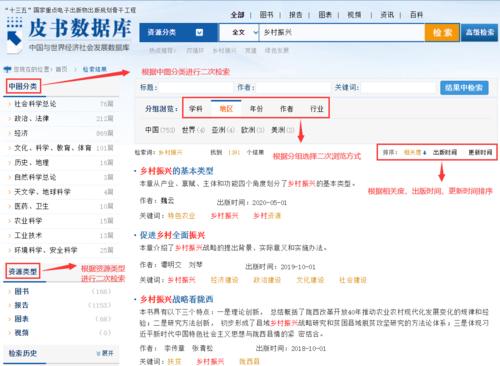Sort results by 更新时间
This screenshot has height=366, width=500.
480,152
